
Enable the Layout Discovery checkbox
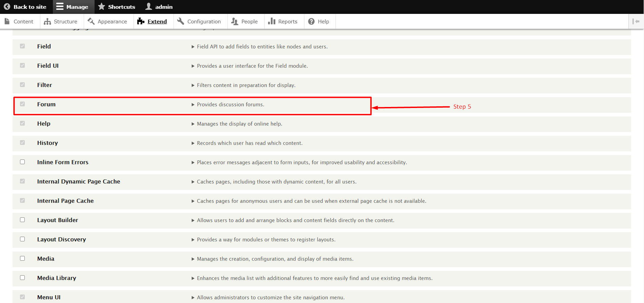tap(22, 239)
